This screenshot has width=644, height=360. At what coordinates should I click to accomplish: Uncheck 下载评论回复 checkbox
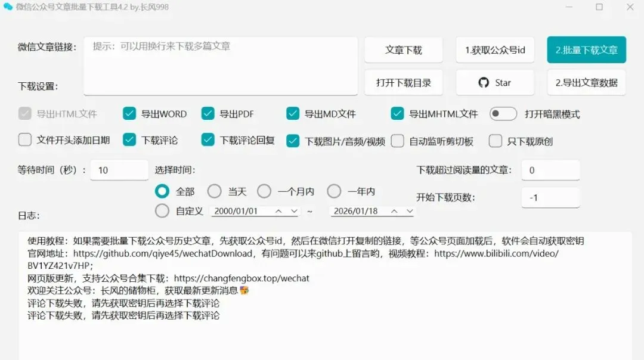point(208,140)
